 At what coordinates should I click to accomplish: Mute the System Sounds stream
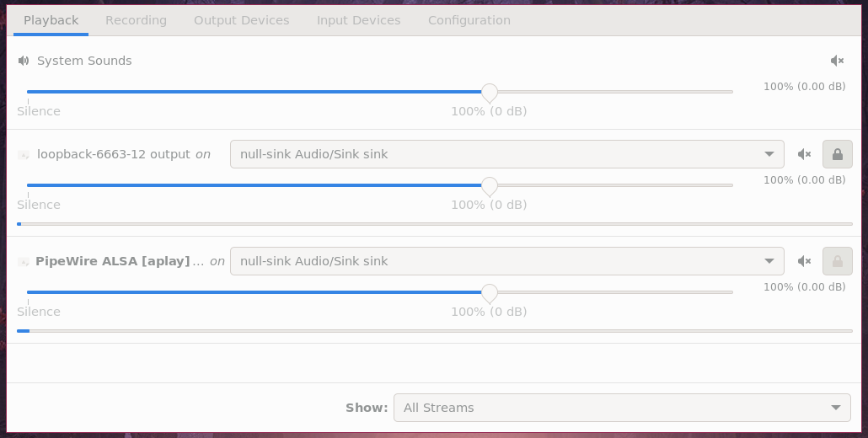(837, 61)
